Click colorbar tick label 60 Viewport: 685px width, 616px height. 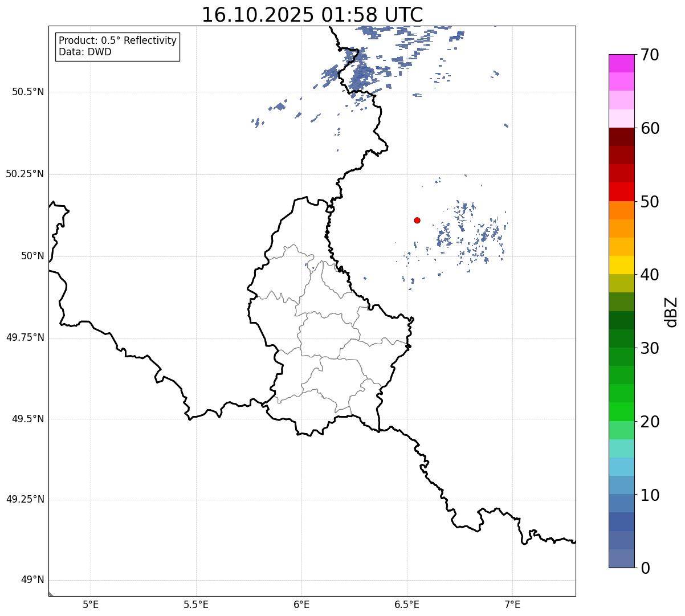(649, 128)
